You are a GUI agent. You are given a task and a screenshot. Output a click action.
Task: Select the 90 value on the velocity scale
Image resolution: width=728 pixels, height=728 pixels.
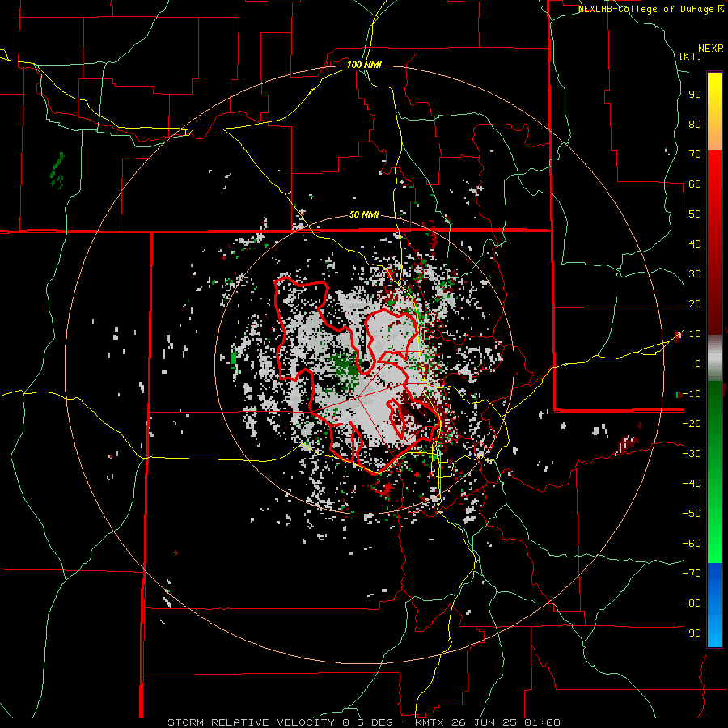pyautogui.click(x=695, y=95)
